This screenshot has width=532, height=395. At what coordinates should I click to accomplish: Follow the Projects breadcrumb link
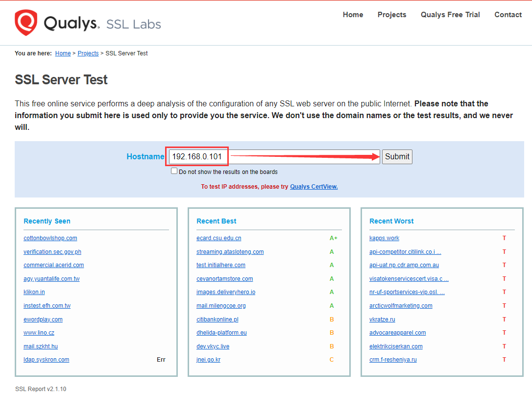coord(88,53)
